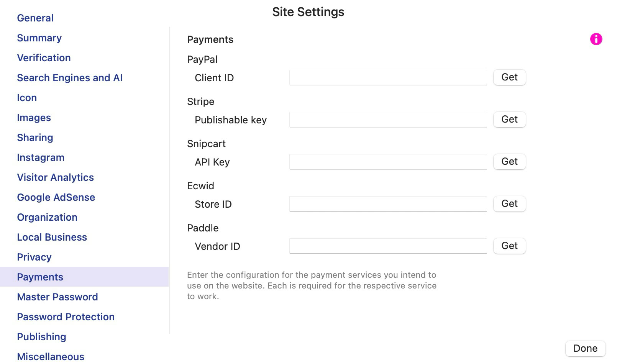Select the Privacy section in sidebar

[x=34, y=257]
